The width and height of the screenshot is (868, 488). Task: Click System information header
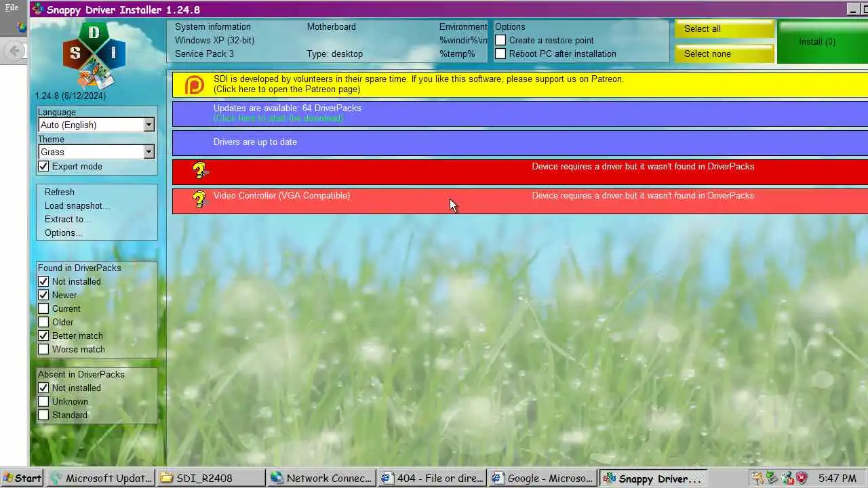[x=213, y=27]
